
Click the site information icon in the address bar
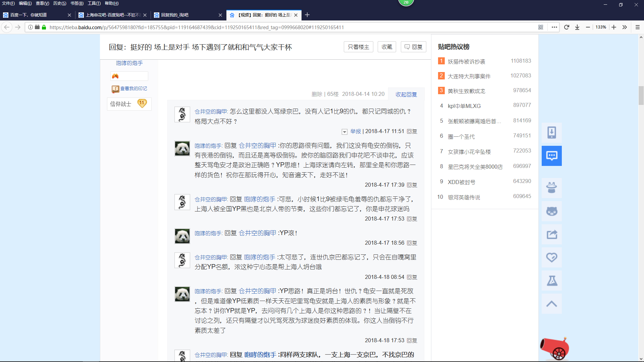coord(31,27)
